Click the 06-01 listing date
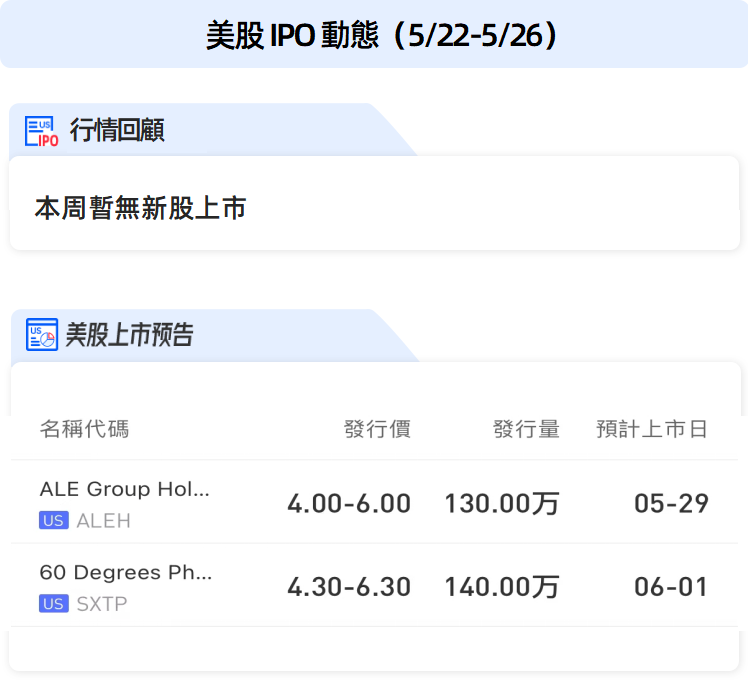The width and height of the screenshot is (748, 700). tap(671, 587)
